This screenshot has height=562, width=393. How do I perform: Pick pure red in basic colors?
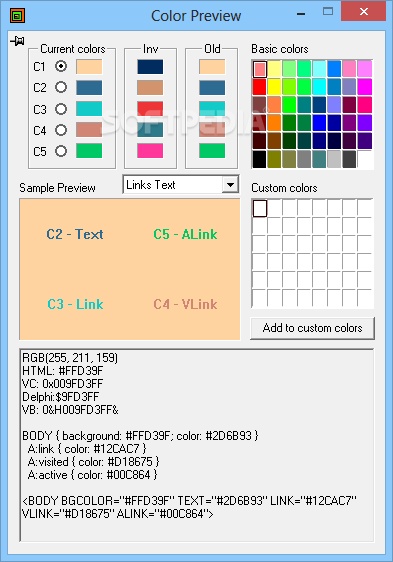[260, 87]
